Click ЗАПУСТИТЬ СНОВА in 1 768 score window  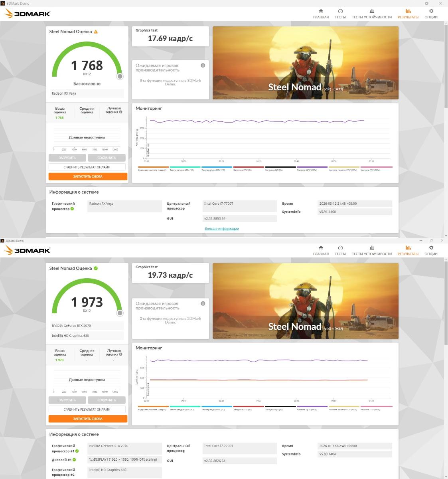click(x=88, y=176)
